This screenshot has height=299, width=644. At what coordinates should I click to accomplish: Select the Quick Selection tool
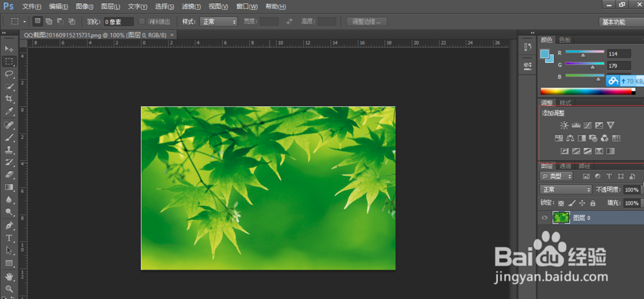click(x=9, y=87)
